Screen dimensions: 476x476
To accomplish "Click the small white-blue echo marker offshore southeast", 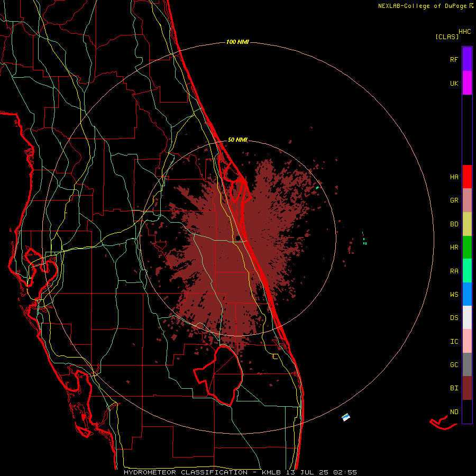I will pos(346,417).
